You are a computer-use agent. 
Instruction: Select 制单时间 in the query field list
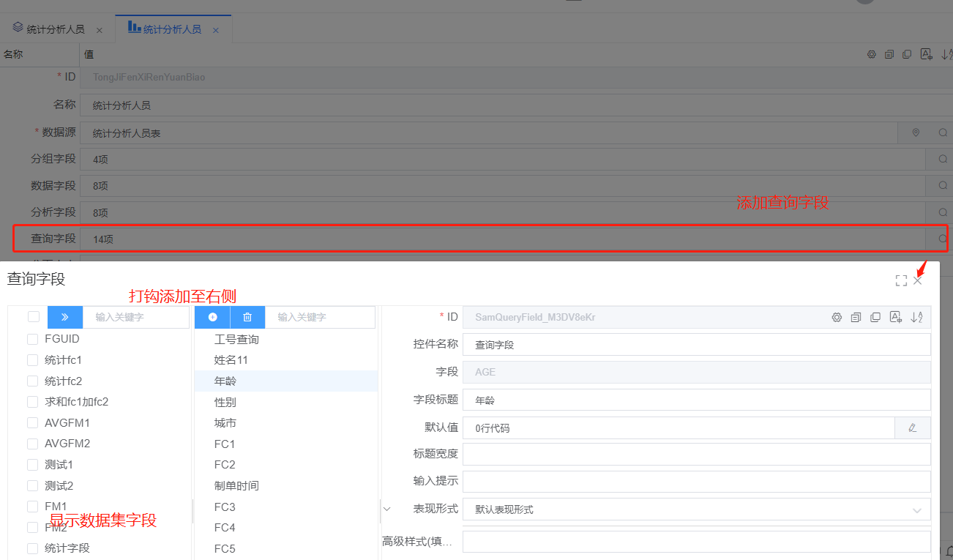[x=236, y=486]
